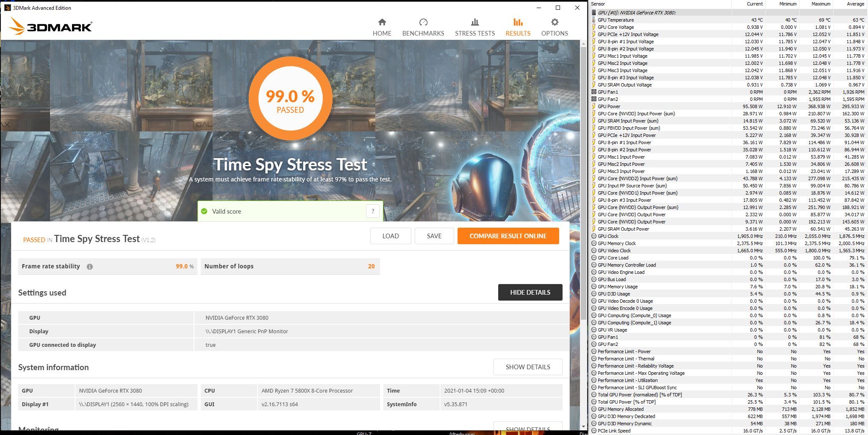Screen dimensions: 868x435
Task: Open the OPTIONS tab
Action: (x=555, y=27)
